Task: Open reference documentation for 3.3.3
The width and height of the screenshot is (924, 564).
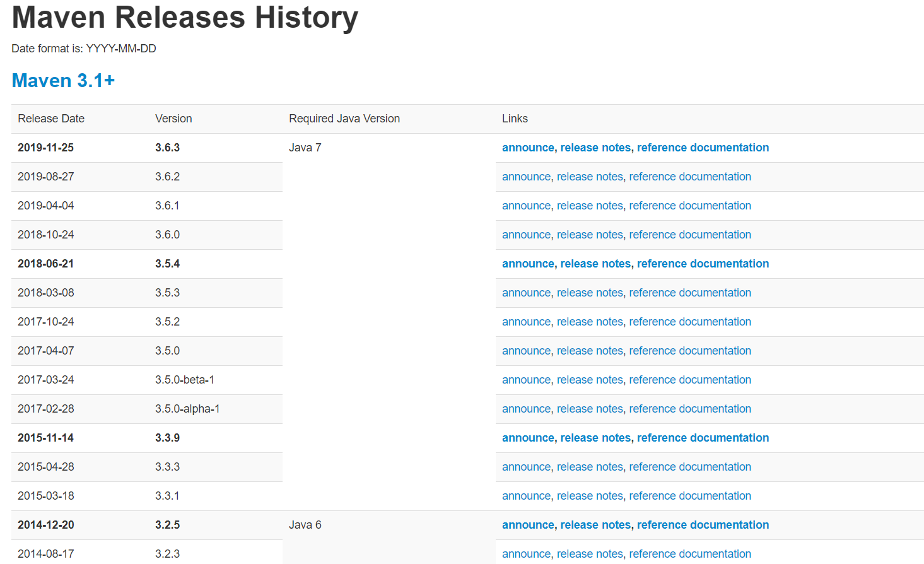Action: coord(690,467)
